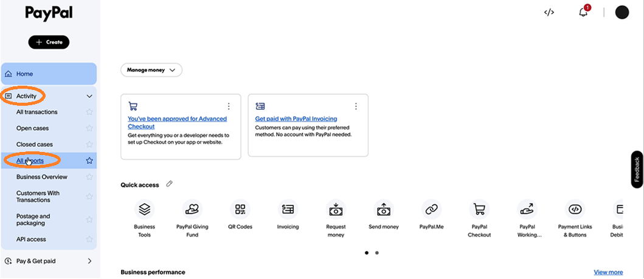Open PayPal Giving Fund icon
This screenshot has height=279, width=644.
(192, 209)
